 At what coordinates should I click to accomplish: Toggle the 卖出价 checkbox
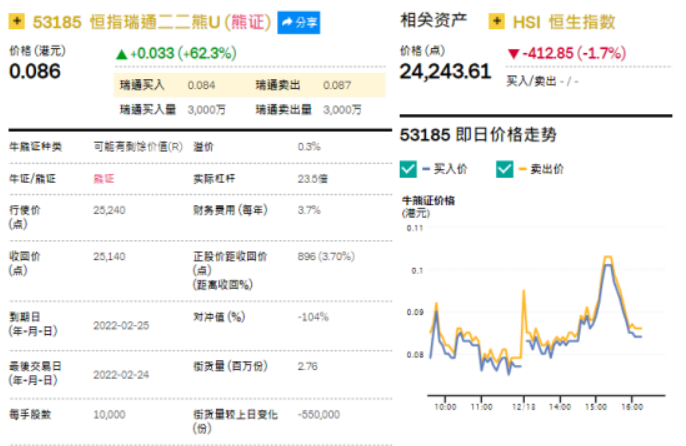point(505,169)
